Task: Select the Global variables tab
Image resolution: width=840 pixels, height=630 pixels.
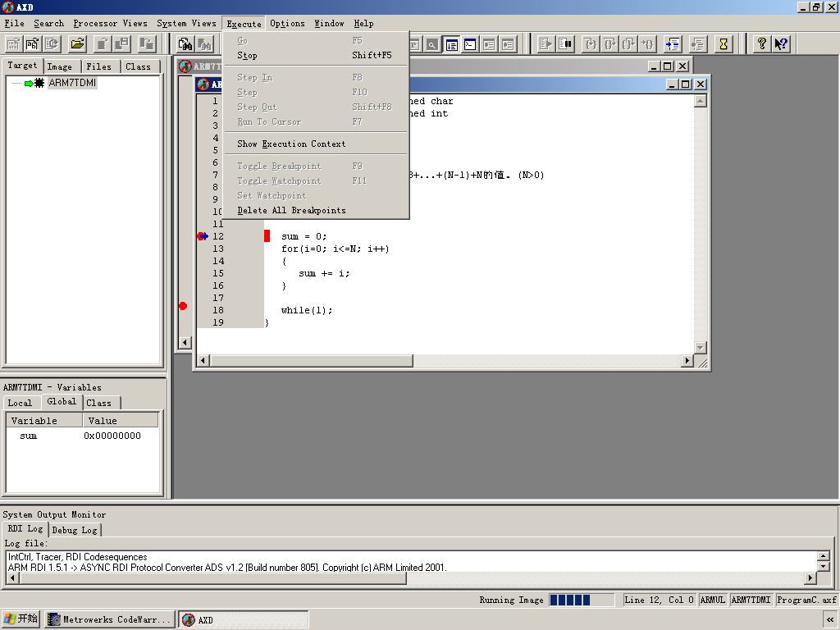Action: [x=62, y=401]
